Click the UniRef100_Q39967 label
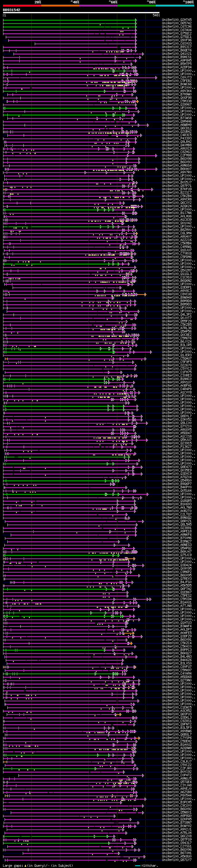The width and height of the screenshot is (197, 868). coord(177,104)
